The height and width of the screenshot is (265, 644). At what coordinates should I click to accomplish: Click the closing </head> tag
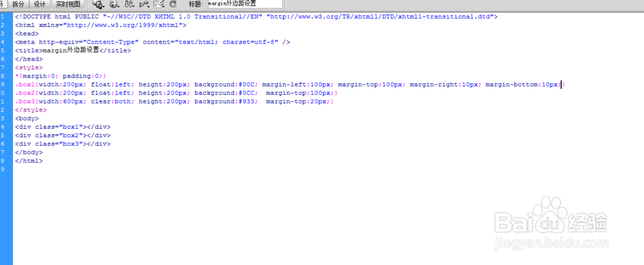point(29,59)
